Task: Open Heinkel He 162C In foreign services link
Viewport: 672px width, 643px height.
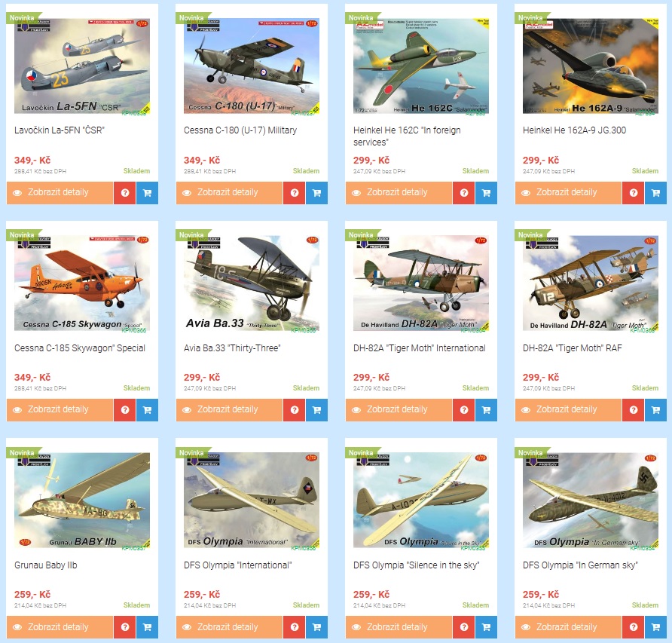Action: point(407,136)
